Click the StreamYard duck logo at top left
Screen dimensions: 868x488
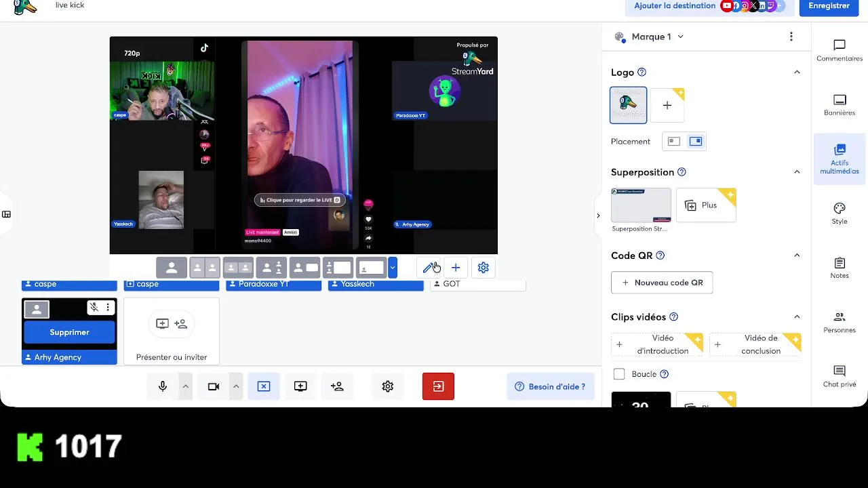[x=26, y=6]
